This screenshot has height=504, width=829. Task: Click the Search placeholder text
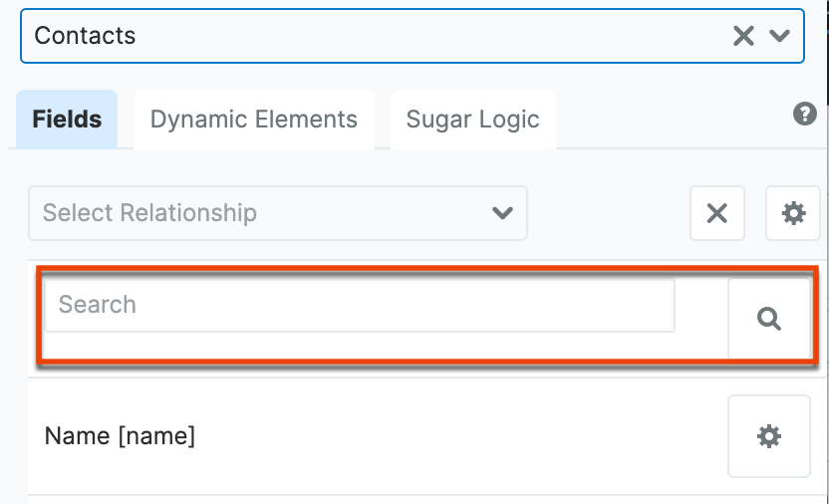click(x=97, y=305)
